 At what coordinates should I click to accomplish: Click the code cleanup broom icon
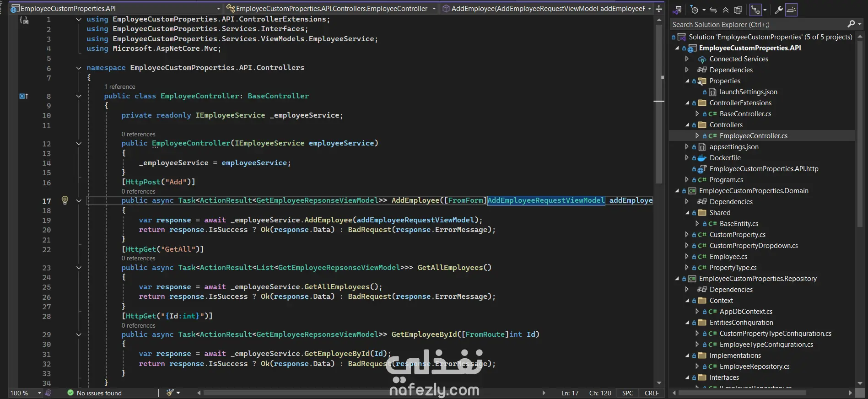pos(170,393)
